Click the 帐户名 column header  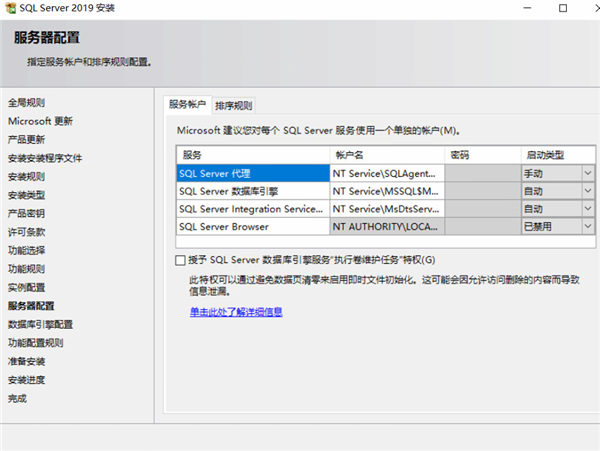387,155
